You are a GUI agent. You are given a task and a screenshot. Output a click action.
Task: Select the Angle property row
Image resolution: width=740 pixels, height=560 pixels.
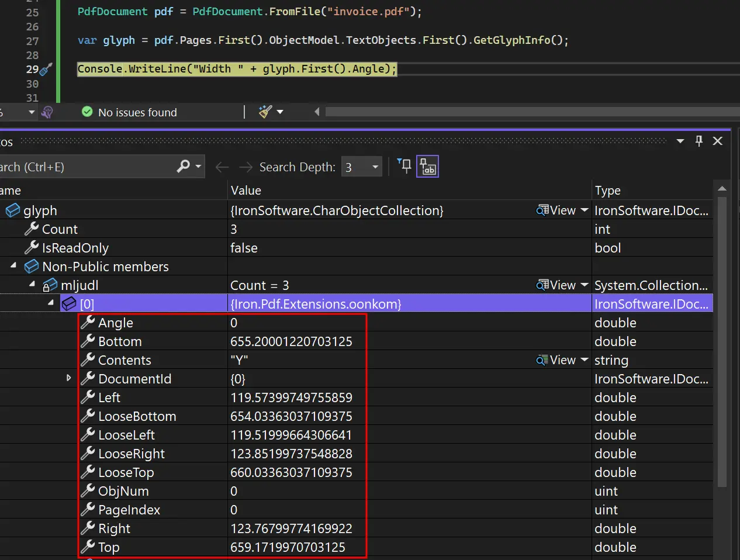[116, 323]
